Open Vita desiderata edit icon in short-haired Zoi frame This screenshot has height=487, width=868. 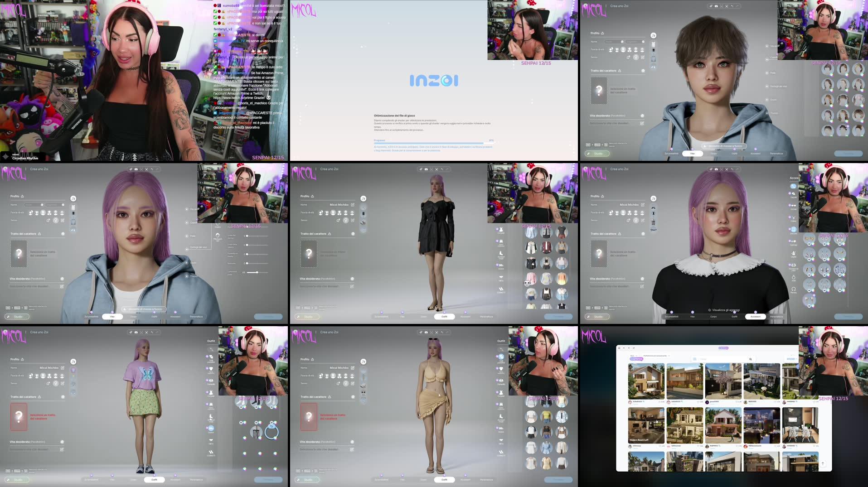642,123
